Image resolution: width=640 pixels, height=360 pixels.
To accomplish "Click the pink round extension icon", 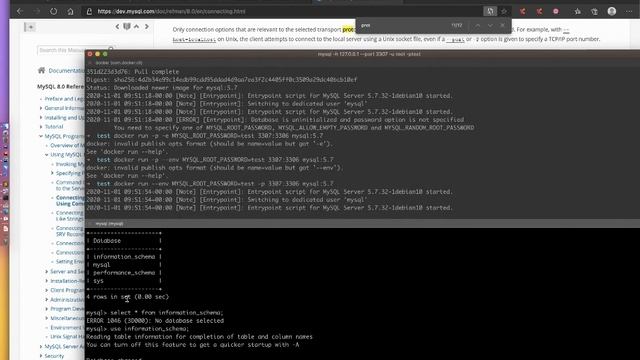I will click(x=556, y=11).
